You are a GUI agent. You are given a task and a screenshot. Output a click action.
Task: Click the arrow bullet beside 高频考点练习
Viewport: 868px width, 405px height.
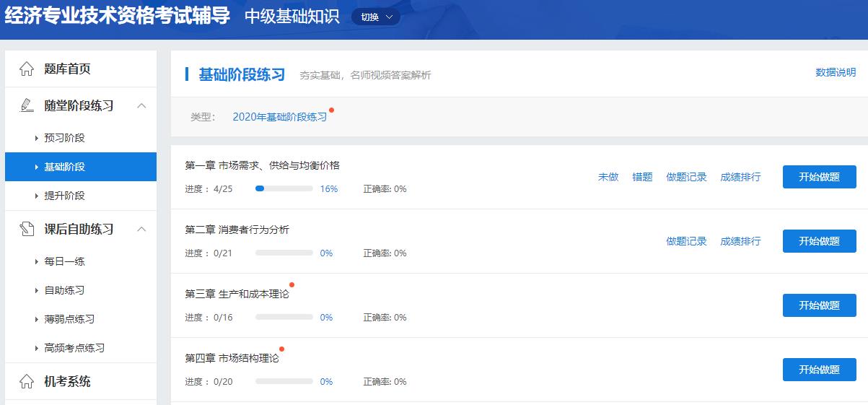click(37, 348)
